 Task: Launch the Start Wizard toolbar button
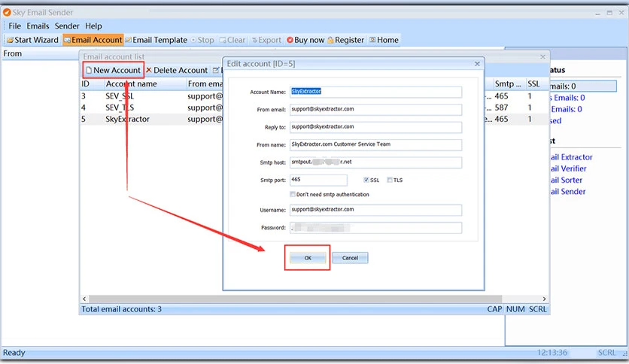pyautogui.click(x=32, y=40)
